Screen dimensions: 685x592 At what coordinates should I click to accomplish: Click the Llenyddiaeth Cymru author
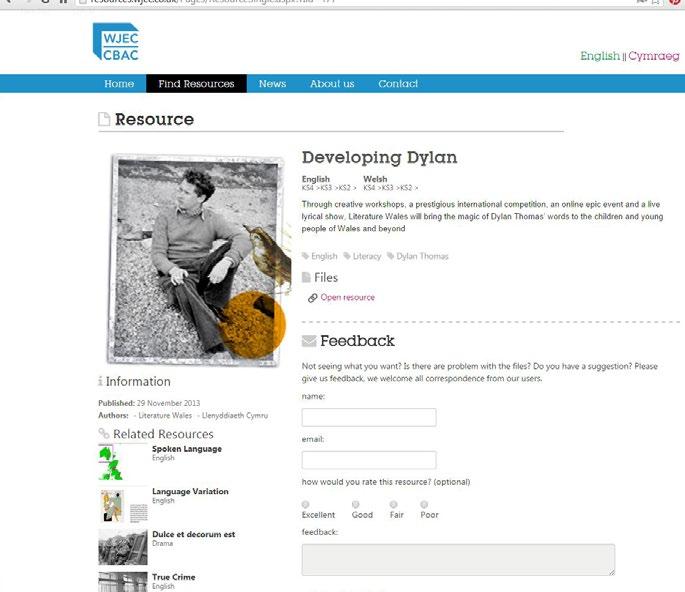point(235,415)
